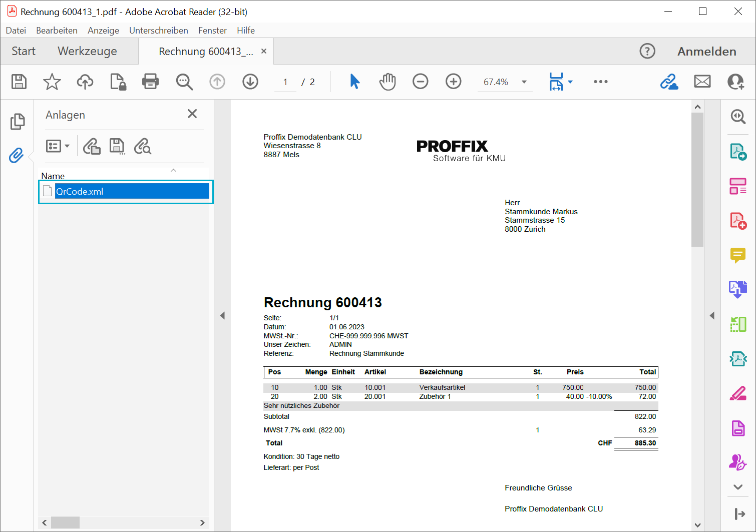Open the Datei menu
This screenshot has width=756, height=532.
[16, 31]
